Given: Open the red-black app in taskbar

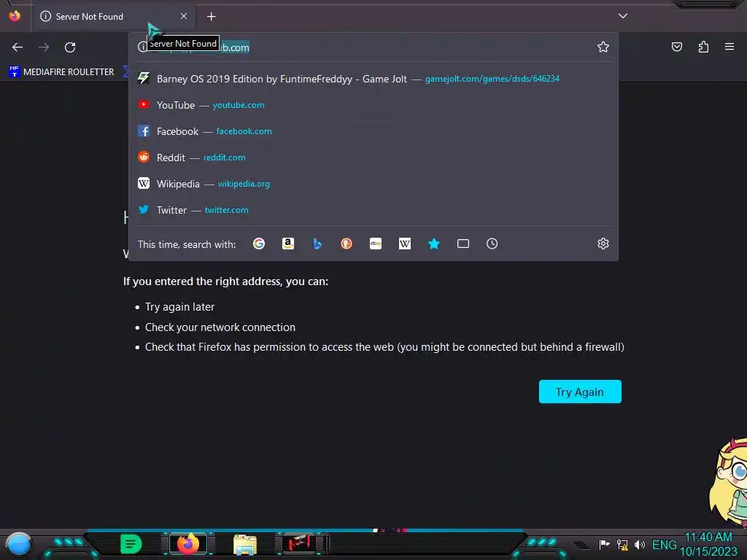Looking at the screenshot, I should (299, 543).
